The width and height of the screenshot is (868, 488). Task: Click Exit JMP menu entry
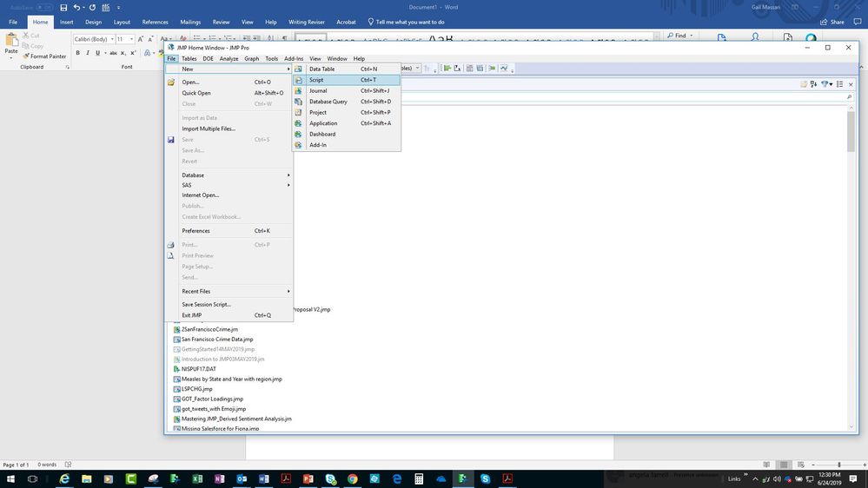click(229, 315)
